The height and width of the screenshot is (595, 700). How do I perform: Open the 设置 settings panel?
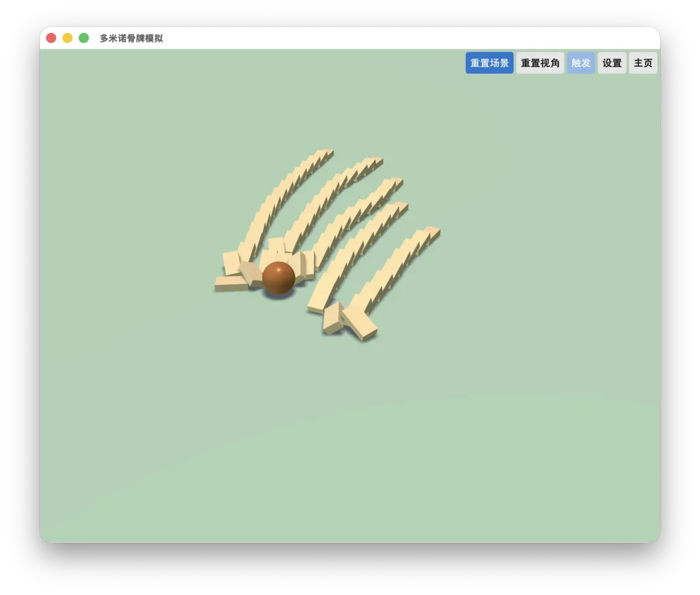click(612, 63)
